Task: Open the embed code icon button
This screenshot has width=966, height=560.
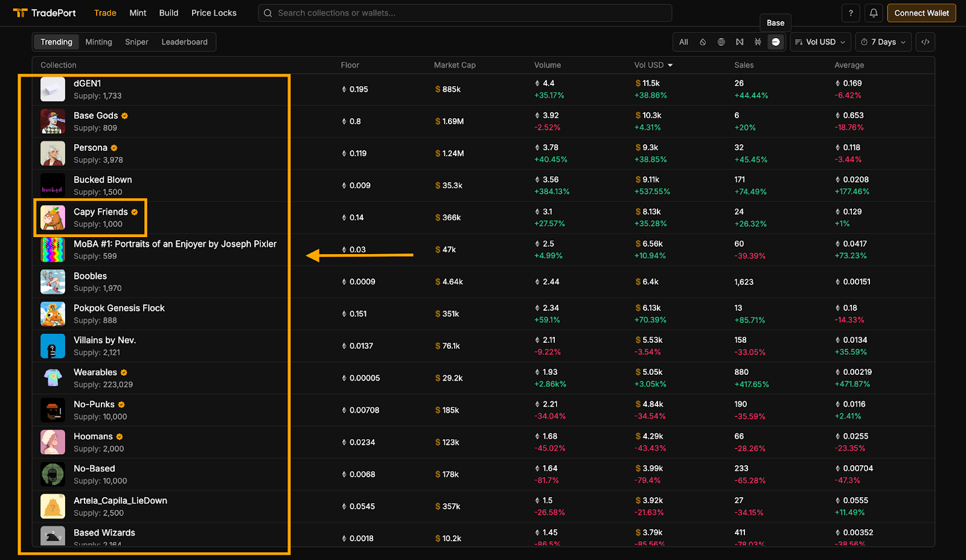Action: click(926, 42)
